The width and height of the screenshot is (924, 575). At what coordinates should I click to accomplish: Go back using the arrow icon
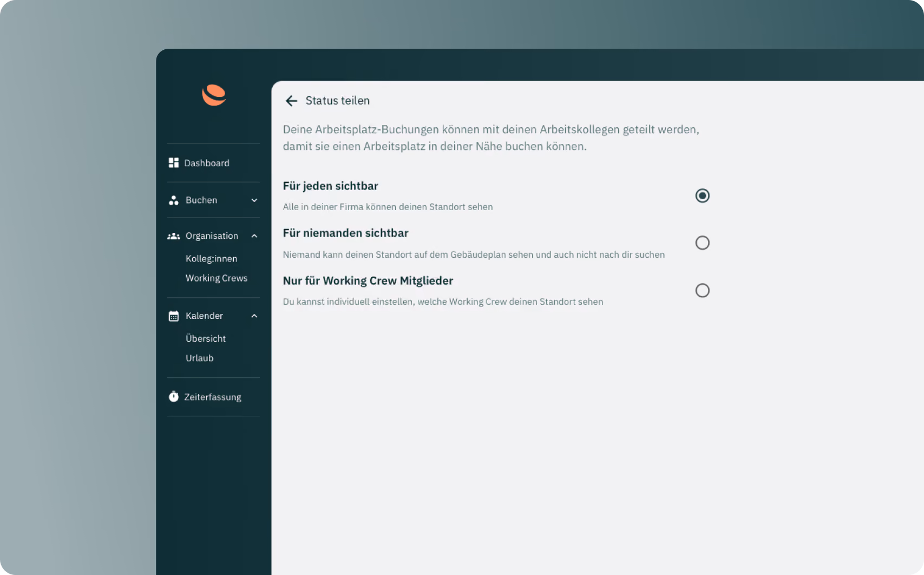click(291, 101)
